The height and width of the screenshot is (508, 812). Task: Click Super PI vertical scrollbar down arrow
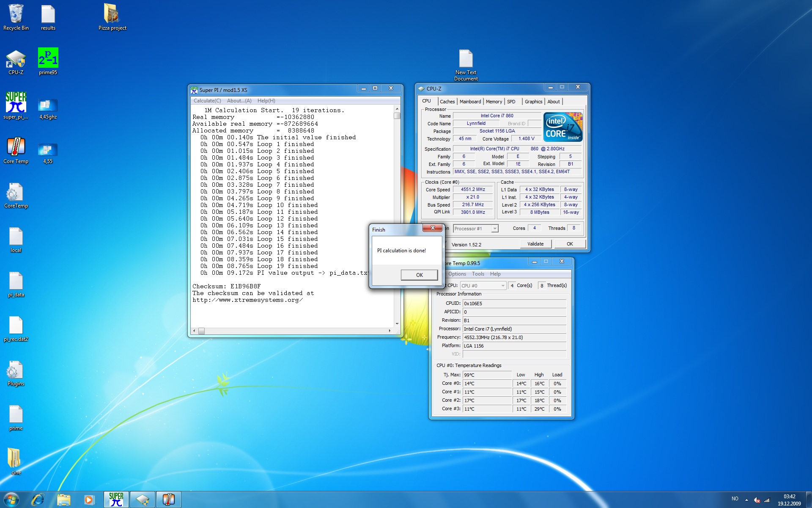pos(397,324)
